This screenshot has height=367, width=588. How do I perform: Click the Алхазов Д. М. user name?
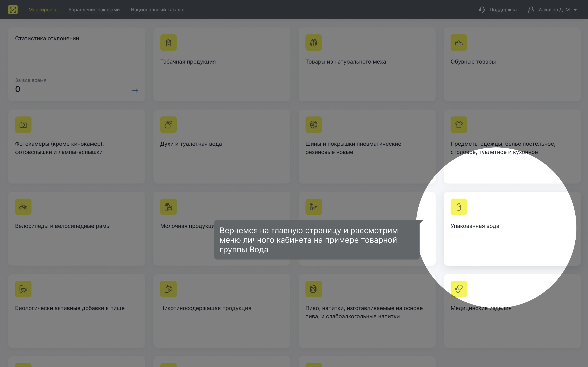(x=555, y=10)
